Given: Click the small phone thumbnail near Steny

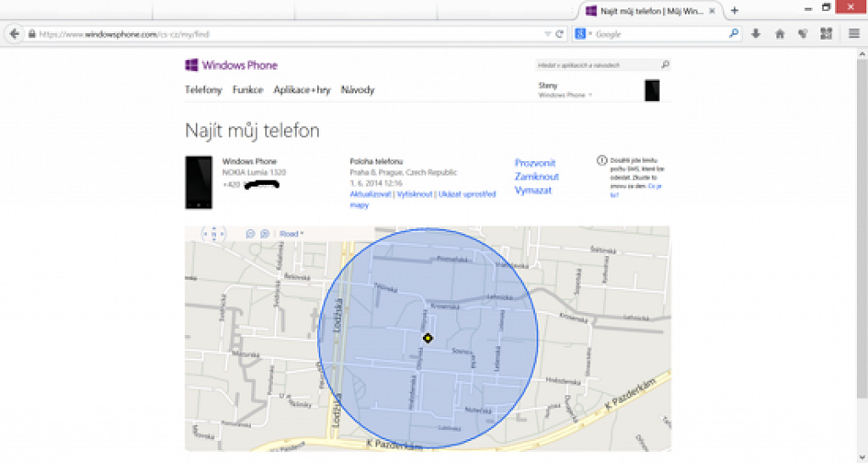Looking at the screenshot, I should (x=652, y=90).
